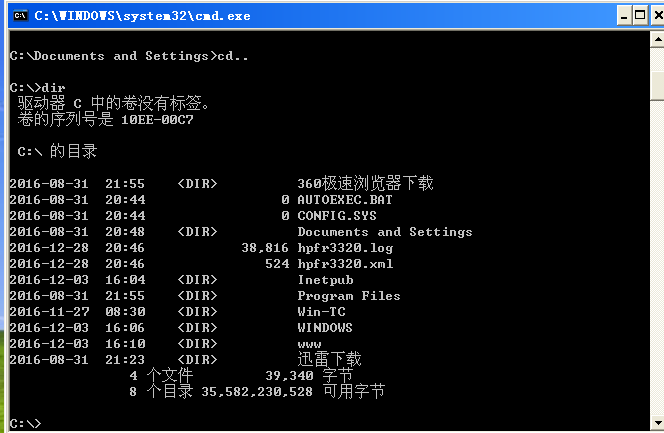
Task: Click the 16:10 time entry
Action: (125, 344)
